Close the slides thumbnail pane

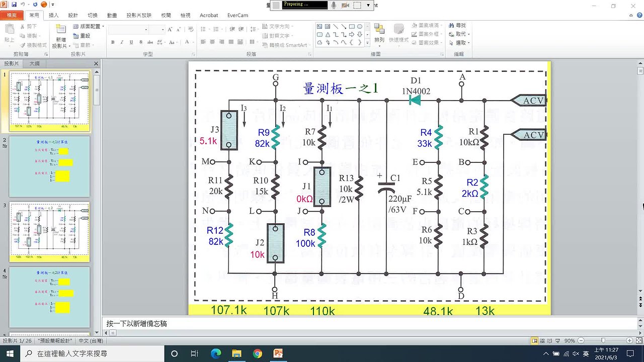[96, 63]
